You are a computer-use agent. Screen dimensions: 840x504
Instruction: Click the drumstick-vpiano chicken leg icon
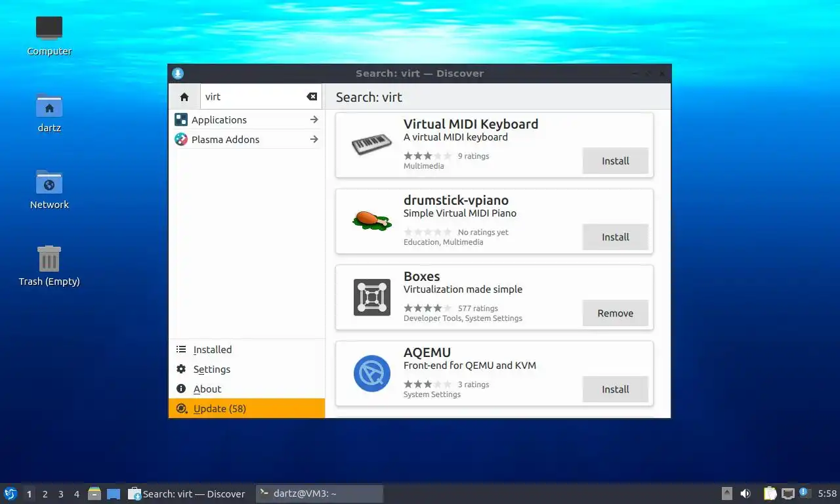372,220
